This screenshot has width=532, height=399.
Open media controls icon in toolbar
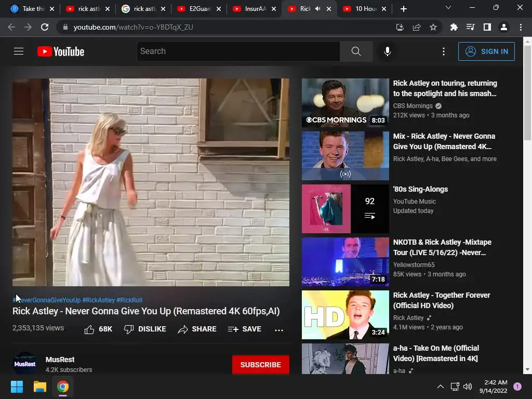[470, 27]
